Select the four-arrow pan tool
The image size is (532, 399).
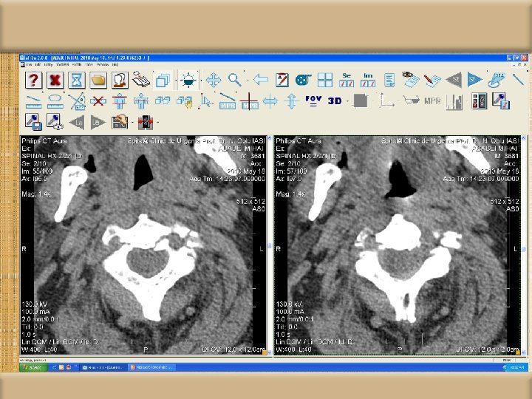point(214,80)
